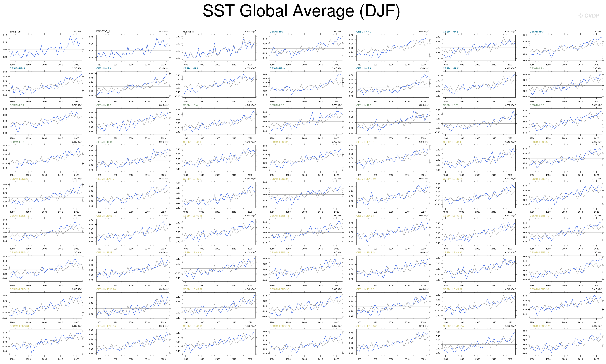Select the CESM1-LENS 101 plot

coord(219,342)
